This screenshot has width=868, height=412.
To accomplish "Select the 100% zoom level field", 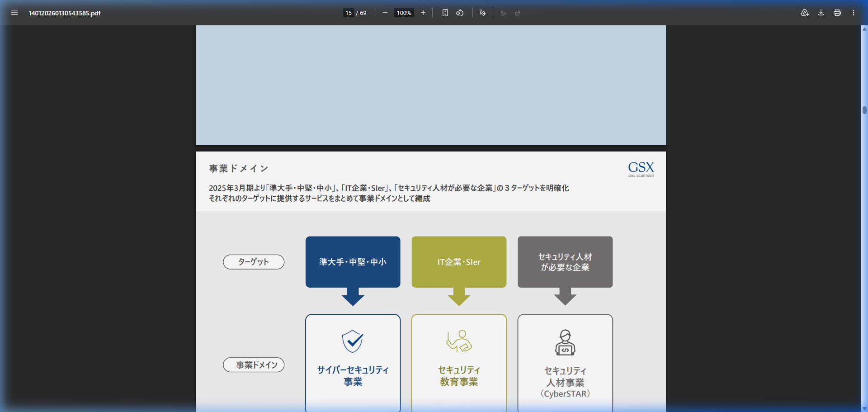I will pyautogui.click(x=404, y=13).
